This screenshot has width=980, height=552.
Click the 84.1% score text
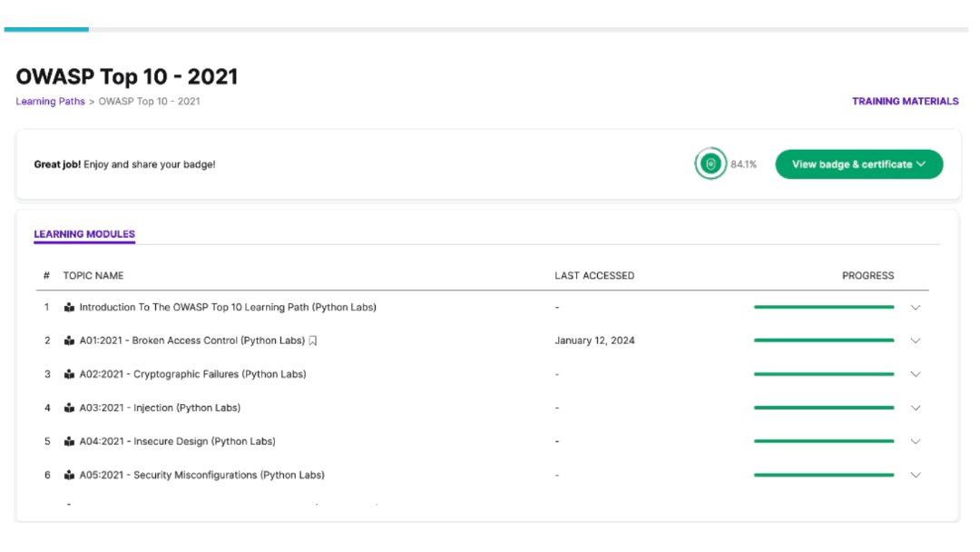coord(744,164)
